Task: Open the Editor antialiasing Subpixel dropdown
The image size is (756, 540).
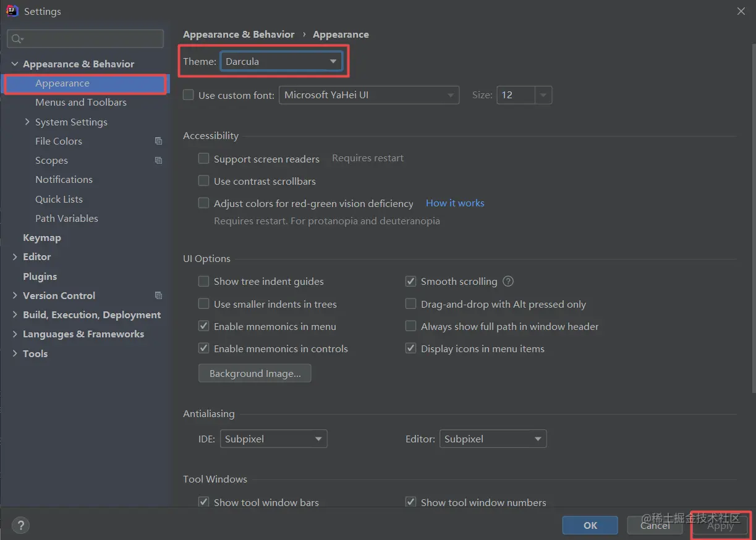Action: (493, 439)
